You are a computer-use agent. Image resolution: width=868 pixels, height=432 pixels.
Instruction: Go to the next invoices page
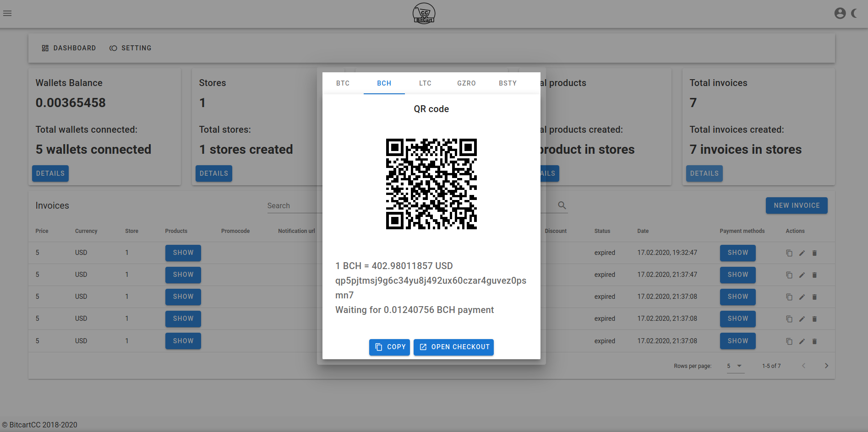point(826,366)
